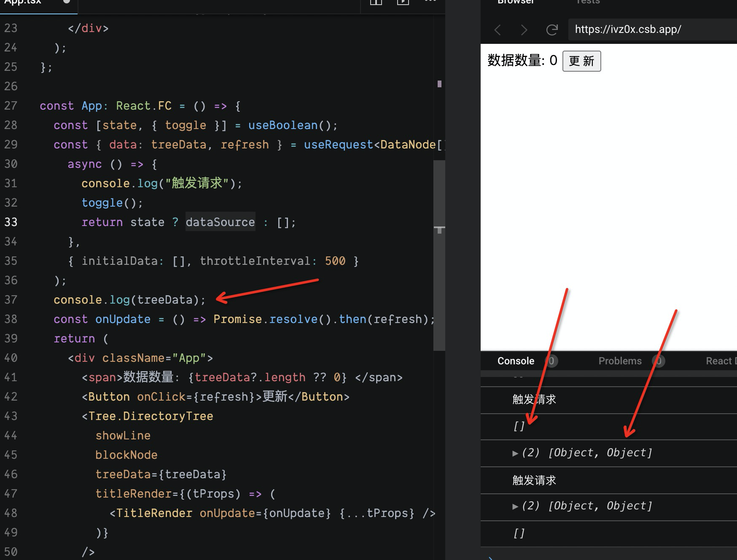Select the console log line reading 触发请求
Image resolution: width=737 pixels, height=560 pixels.
pos(534,399)
